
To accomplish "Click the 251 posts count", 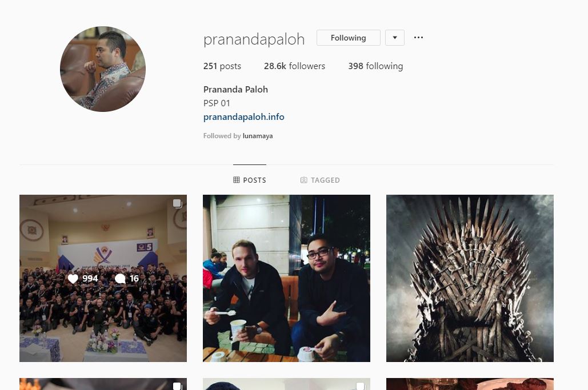I will pos(222,66).
